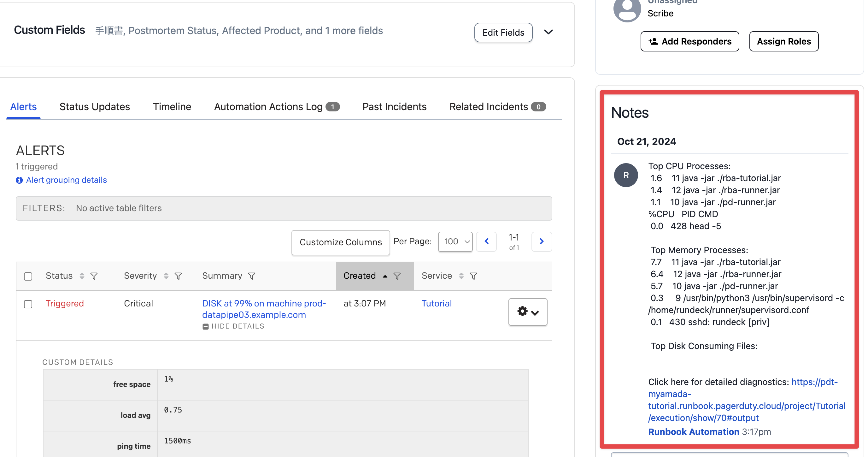868x457 pixels.
Task: Click the Created column ascending sort arrow
Action: [385, 276]
